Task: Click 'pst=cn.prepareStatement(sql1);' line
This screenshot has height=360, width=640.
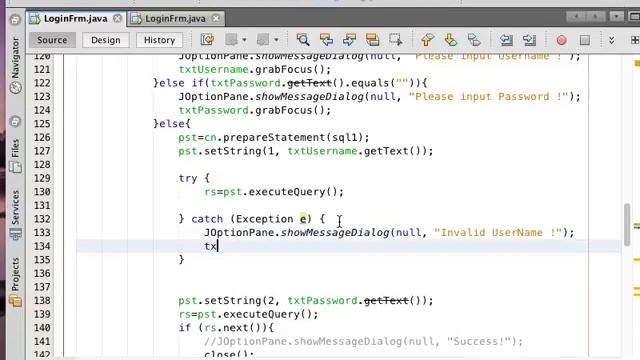Action: tap(273, 138)
